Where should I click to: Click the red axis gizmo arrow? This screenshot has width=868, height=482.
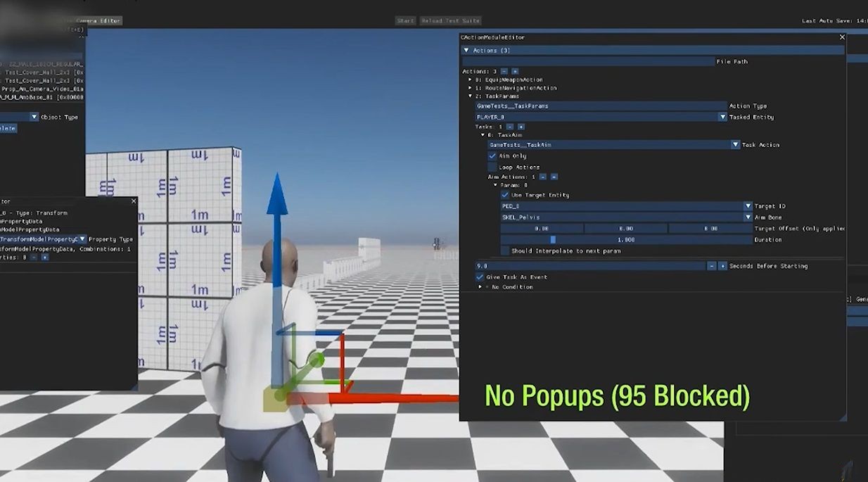click(x=394, y=399)
